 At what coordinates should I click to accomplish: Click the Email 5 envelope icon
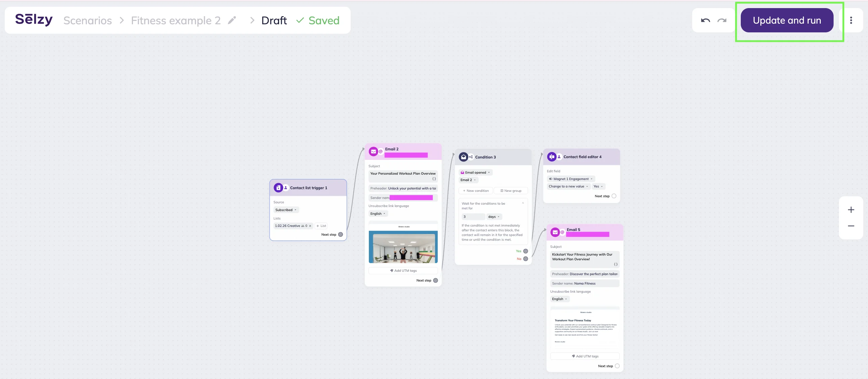pos(555,232)
